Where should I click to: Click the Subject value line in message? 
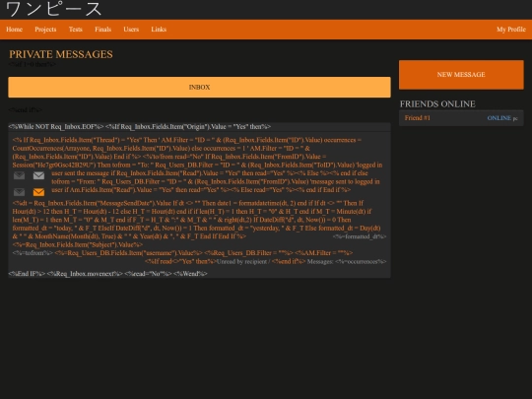click(x=78, y=244)
